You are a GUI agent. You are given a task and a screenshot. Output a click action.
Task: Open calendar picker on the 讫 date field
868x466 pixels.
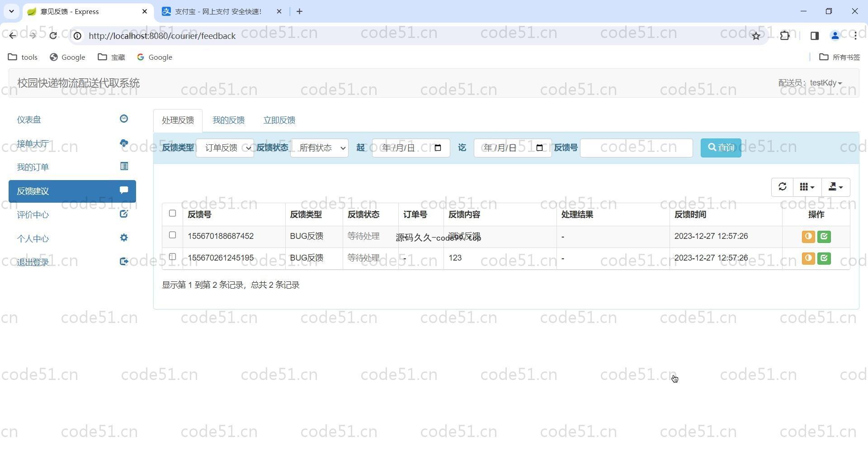coord(539,148)
